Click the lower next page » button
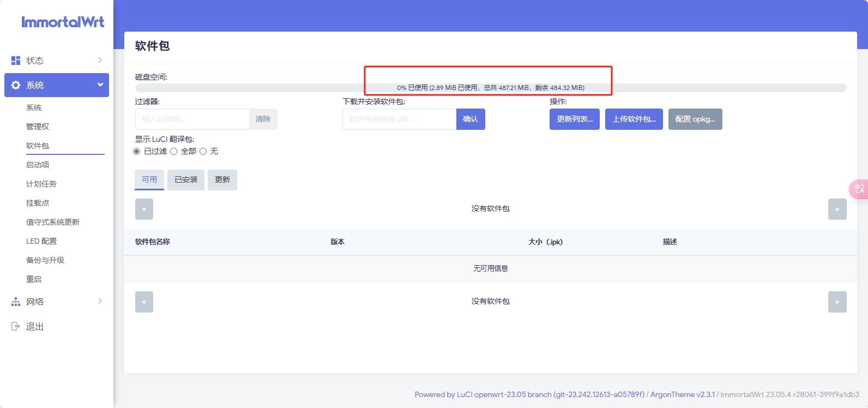 click(837, 302)
